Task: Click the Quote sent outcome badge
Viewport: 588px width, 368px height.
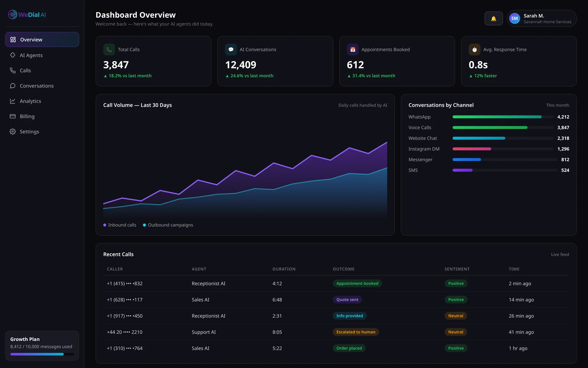Action: (347, 300)
